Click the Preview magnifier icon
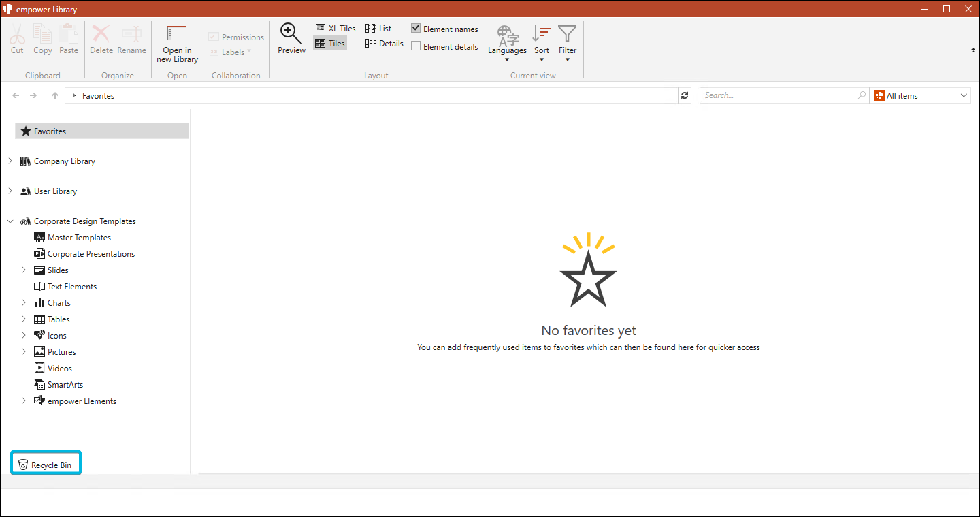The height and width of the screenshot is (517, 980). [291, 33]
